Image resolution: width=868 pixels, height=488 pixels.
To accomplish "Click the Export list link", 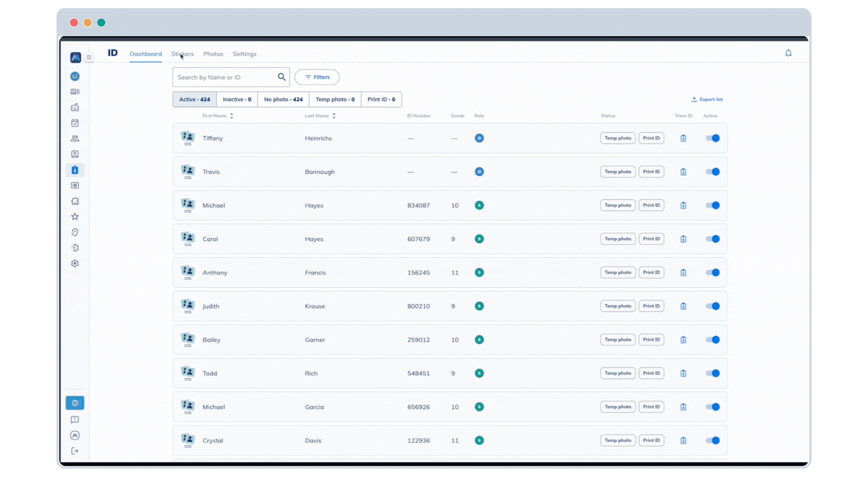I will [707, 99].
